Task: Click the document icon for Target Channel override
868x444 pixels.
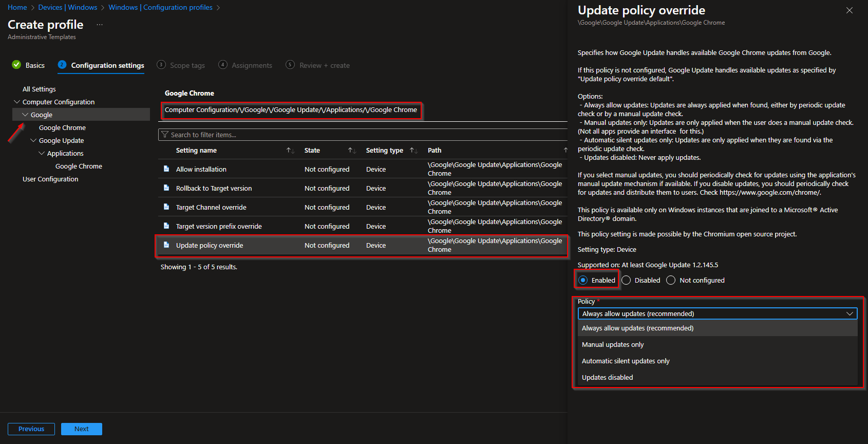Action: [166, 207]
